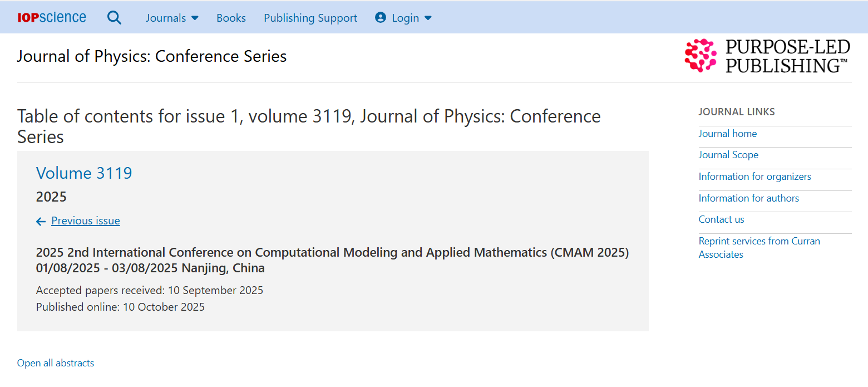
Task: Click the Contact us link
Action: tap(721, 219)
